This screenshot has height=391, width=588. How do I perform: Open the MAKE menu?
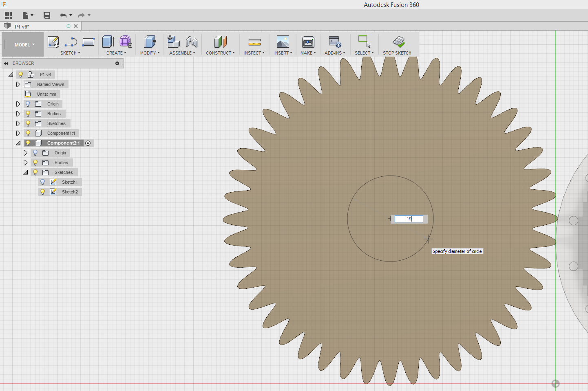[x=308, y=53]
